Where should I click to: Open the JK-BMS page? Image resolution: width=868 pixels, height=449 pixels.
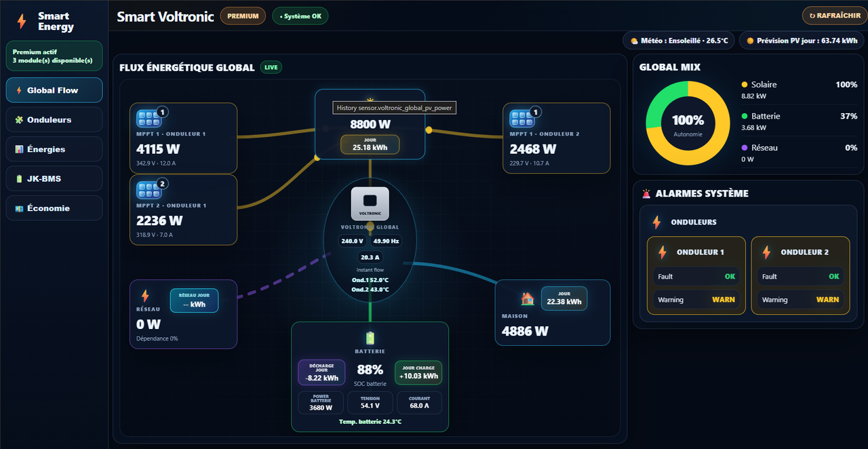coord(54,178)
